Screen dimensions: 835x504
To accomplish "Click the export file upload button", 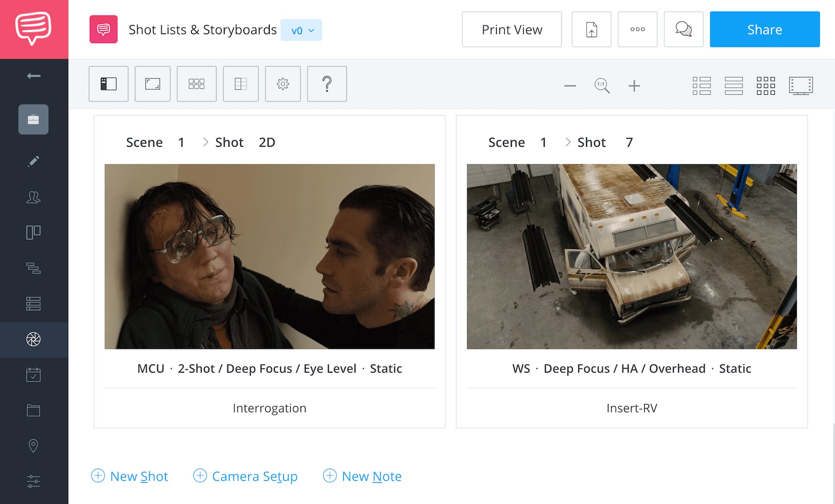I will point(592,29).
